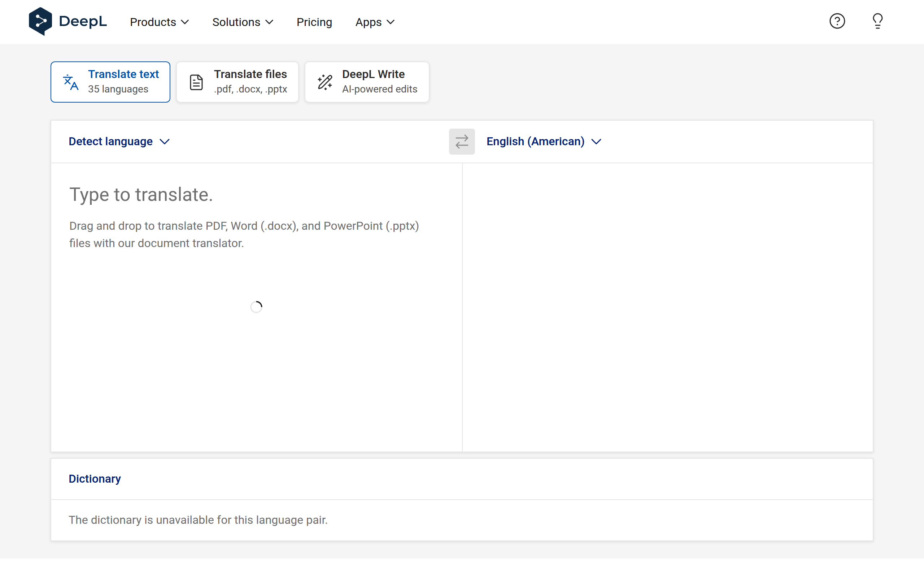
Task: Click the Drag and drop instruction text
Action: click(x=244, y=234)
